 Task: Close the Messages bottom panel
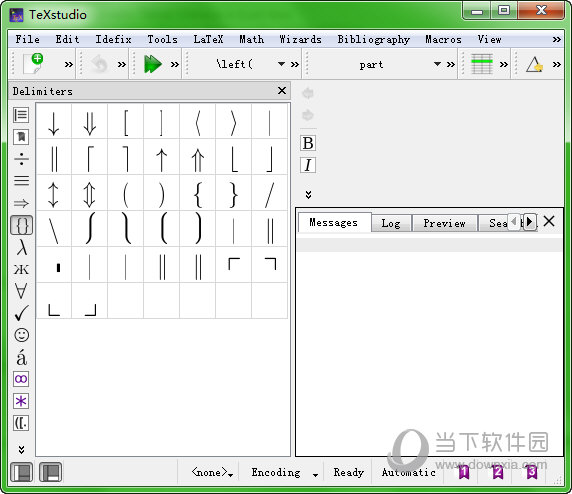(x=549, y=221)
